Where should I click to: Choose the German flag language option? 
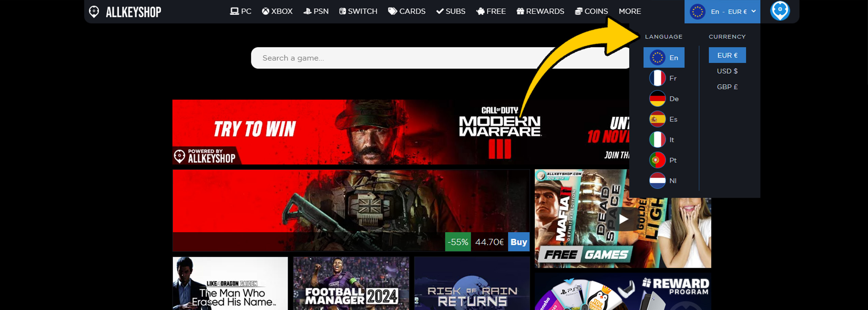point(663,99)
